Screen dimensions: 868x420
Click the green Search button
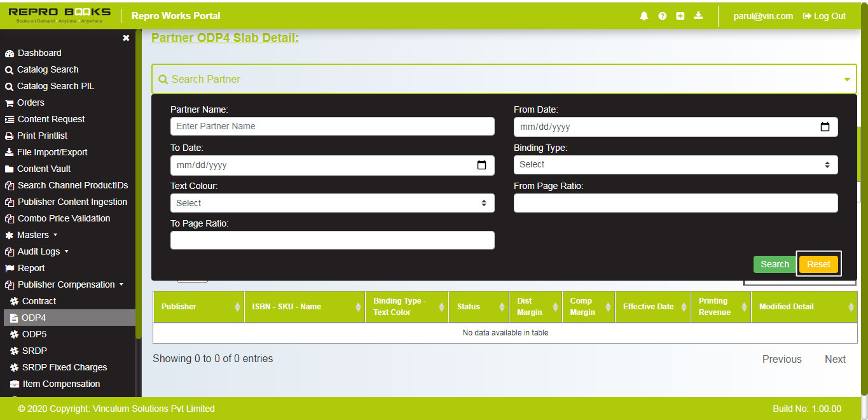point(775,264)
